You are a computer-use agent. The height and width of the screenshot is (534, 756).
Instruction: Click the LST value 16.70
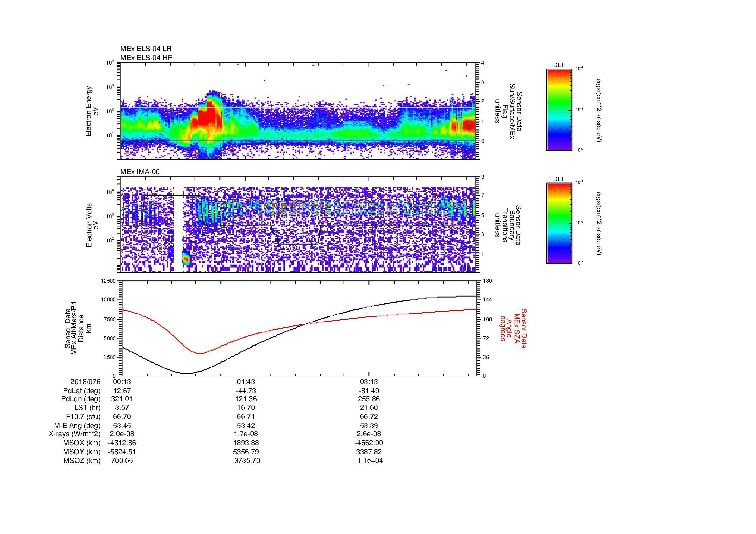point(246,408)
